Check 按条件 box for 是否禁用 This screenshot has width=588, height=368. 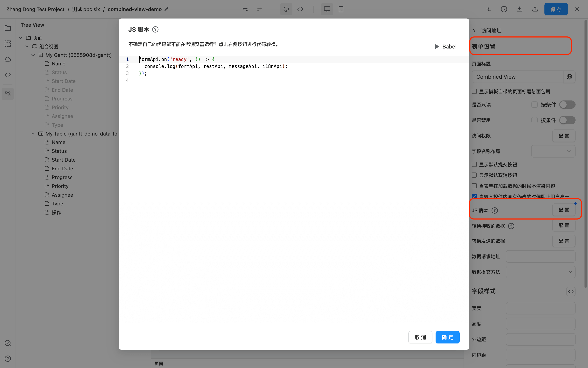click(535, 120)
